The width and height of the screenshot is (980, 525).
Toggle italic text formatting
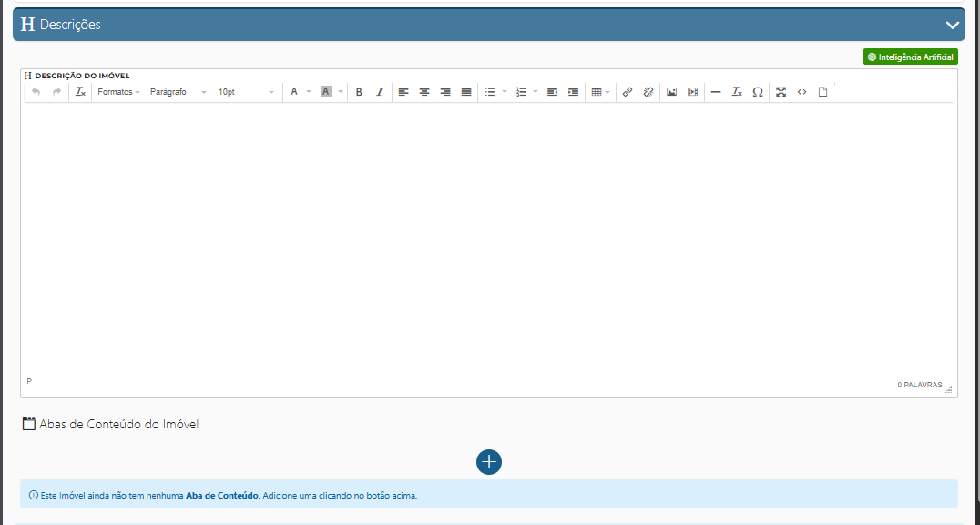coord(380,92)
